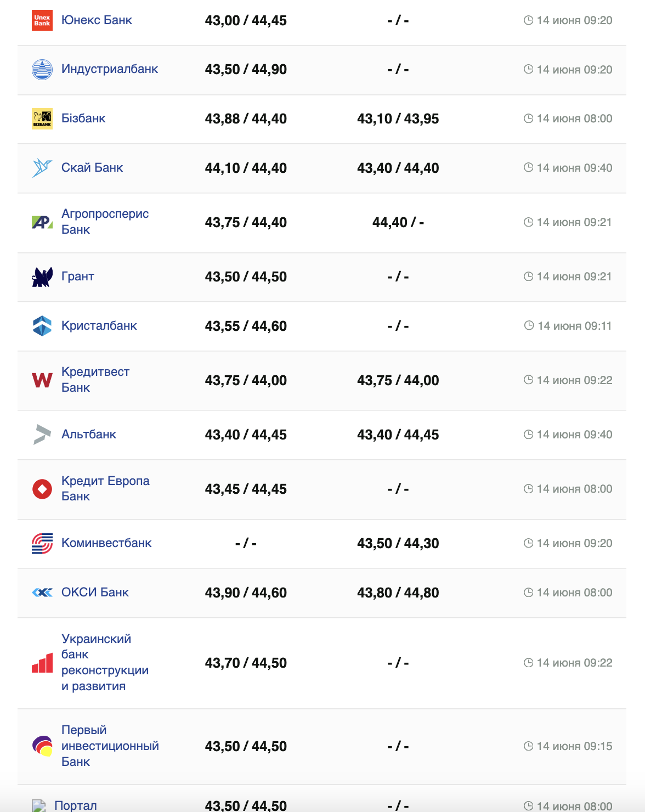Click the Кредит Европа Банк red circle logo
Screen dimensions: 645x812
pyautogui.click(x=42, y=489)
